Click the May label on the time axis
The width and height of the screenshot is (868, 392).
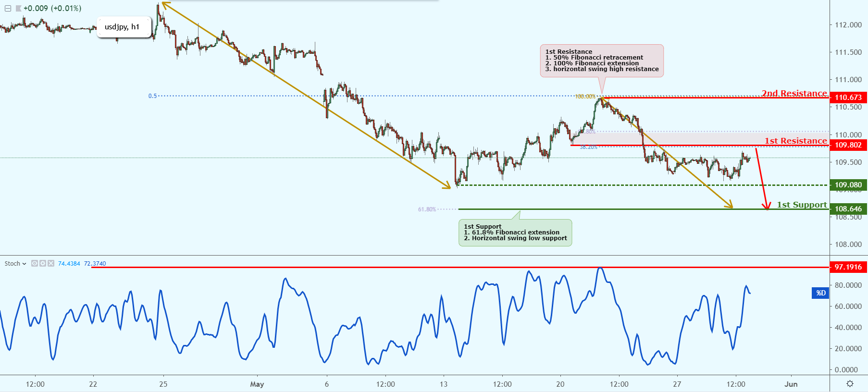[x=257, y=384]
